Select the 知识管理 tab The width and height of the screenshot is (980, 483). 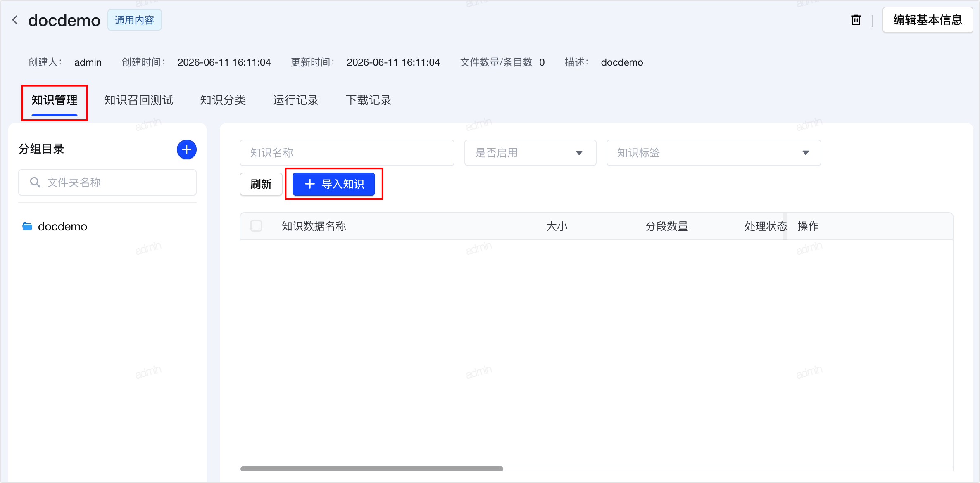tap(55, 100)
